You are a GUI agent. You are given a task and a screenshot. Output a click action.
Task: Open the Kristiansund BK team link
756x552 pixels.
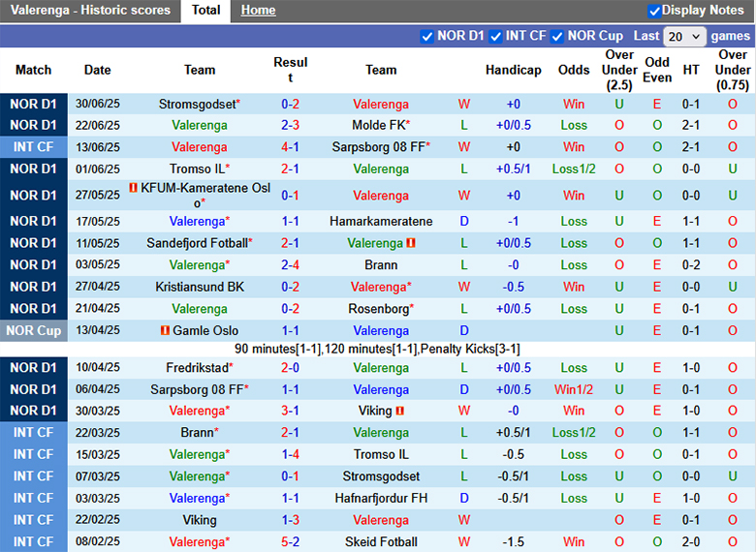click(199, 287)
